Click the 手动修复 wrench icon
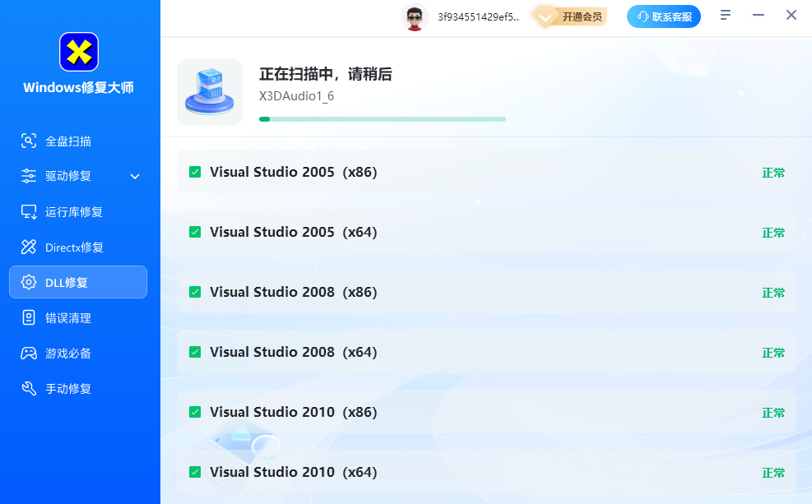Image resolution: width=812 pixels, height=504 pixels. tap(29, 388)
